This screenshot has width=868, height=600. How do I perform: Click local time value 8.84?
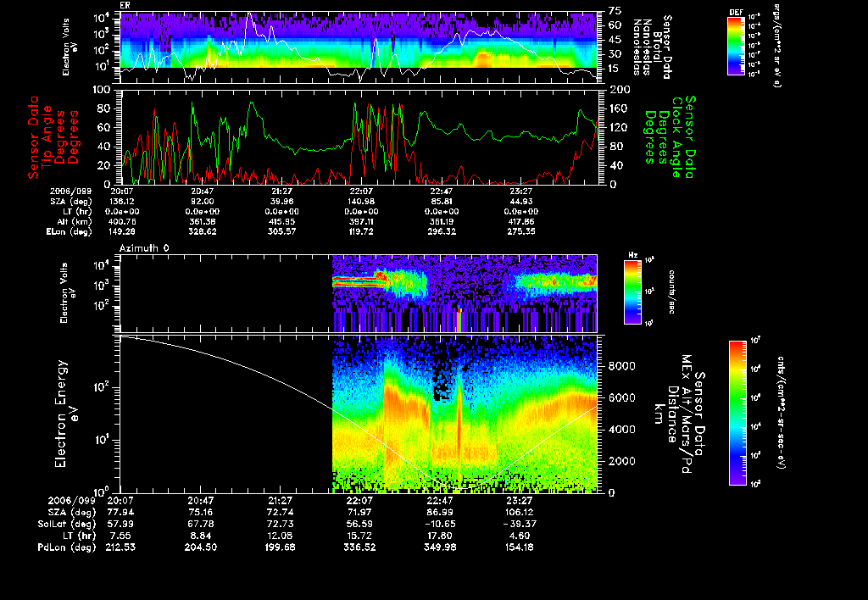pos(200,536)
